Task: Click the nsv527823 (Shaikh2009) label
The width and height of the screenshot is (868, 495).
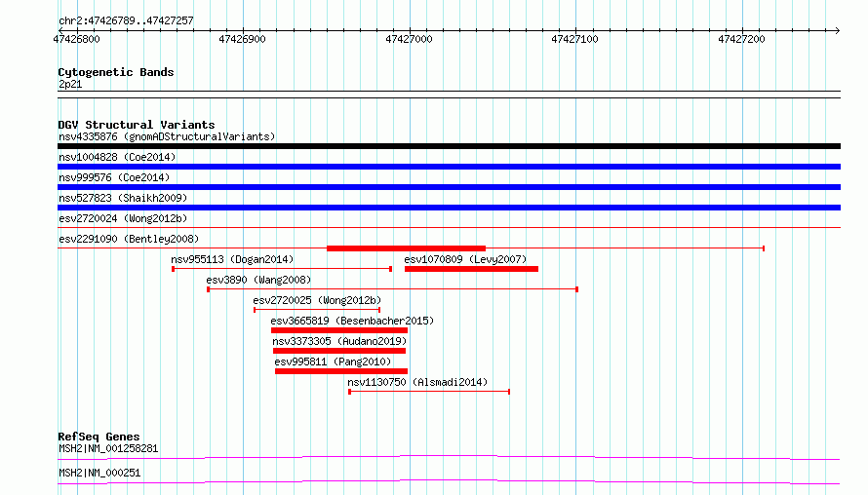Action: coord(123,198)
